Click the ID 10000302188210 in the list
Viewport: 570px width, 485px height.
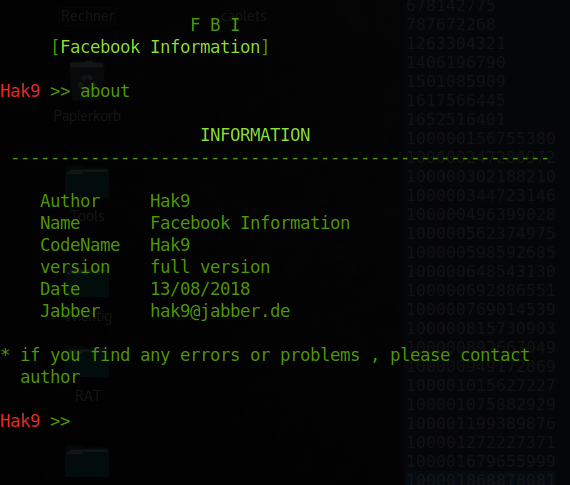481,176
